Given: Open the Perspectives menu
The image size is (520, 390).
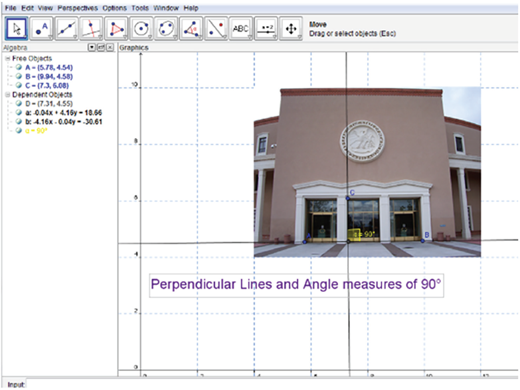Looking at the screenshot, I should pyautogui.click(x=78, y=8).
